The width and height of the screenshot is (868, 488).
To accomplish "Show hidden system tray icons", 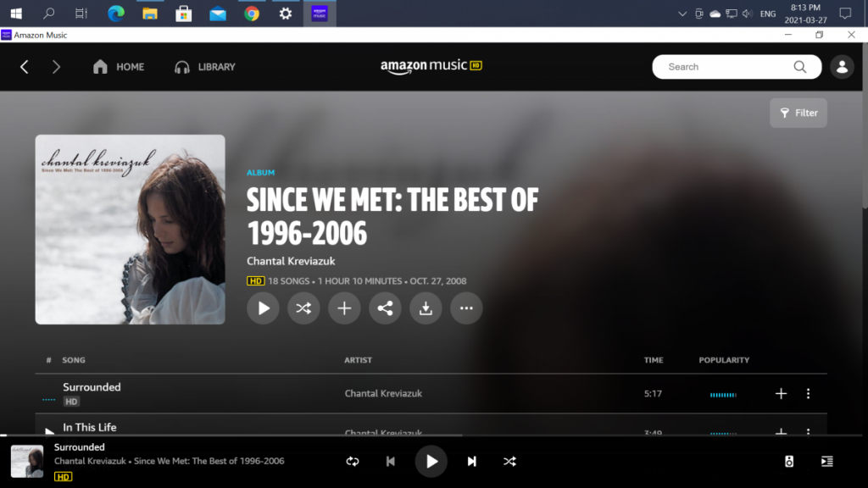I will click(x=682, y=14).
